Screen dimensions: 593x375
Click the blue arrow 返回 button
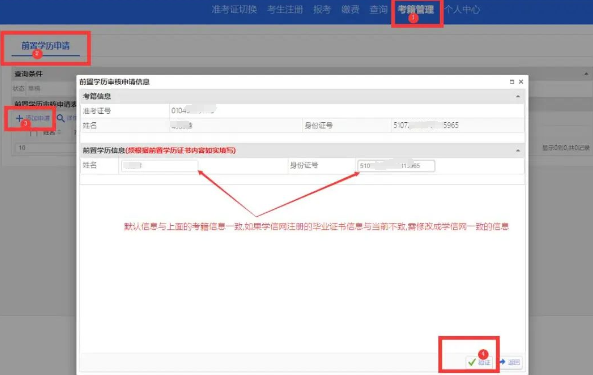tap(510, 362)
